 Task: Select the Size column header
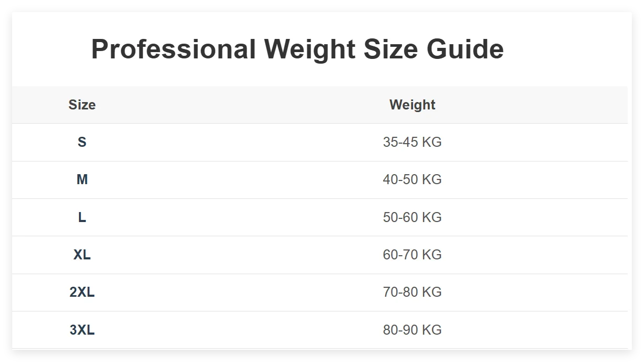(x=82, y=105)
